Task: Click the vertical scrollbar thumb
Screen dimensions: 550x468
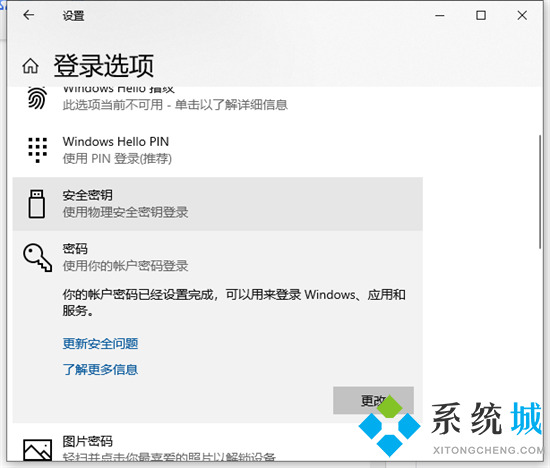Action: coord(541,192)
